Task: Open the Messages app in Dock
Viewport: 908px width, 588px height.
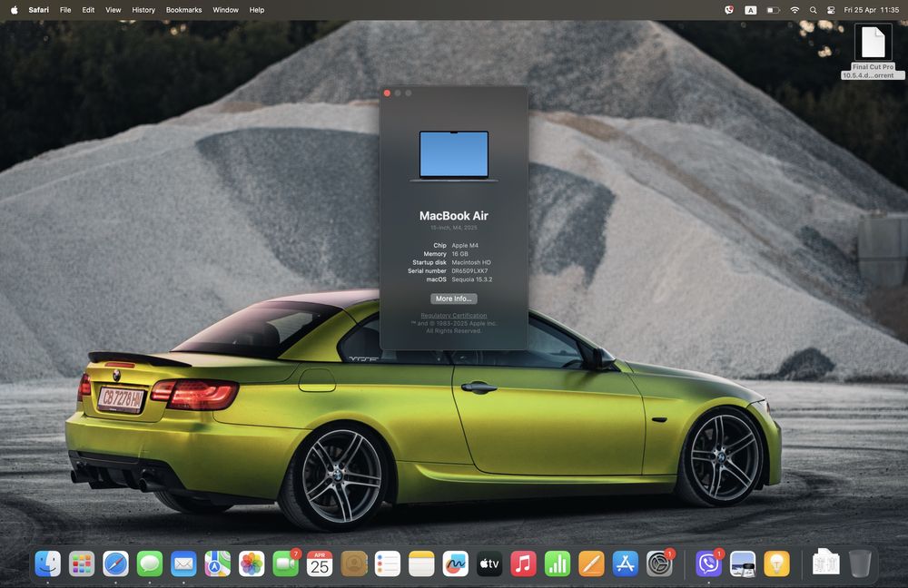Action: 150,563
